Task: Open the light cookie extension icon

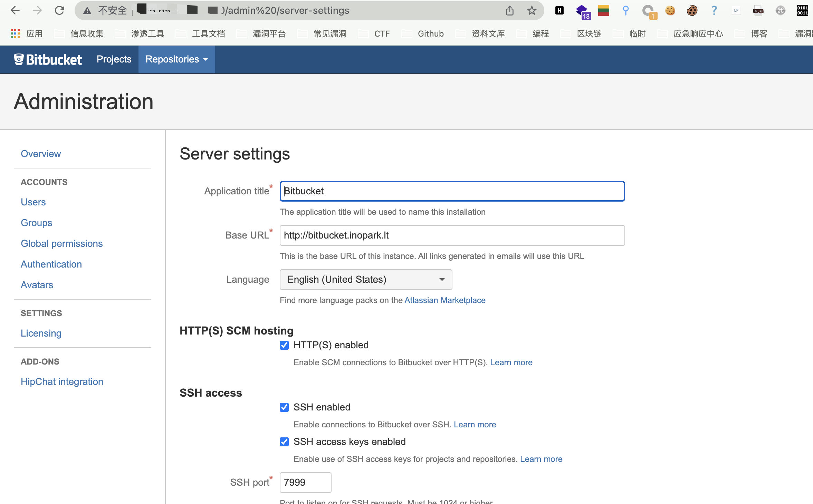Action: tap(670, 11)
